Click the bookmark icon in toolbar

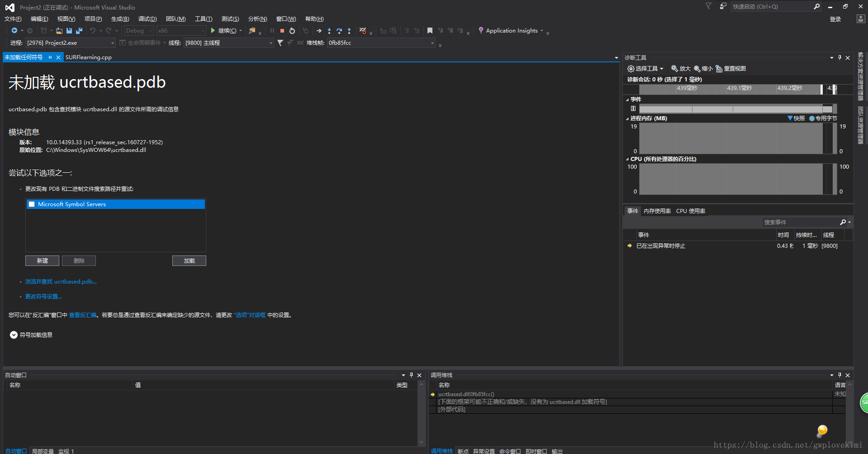[x=430, y=31]
